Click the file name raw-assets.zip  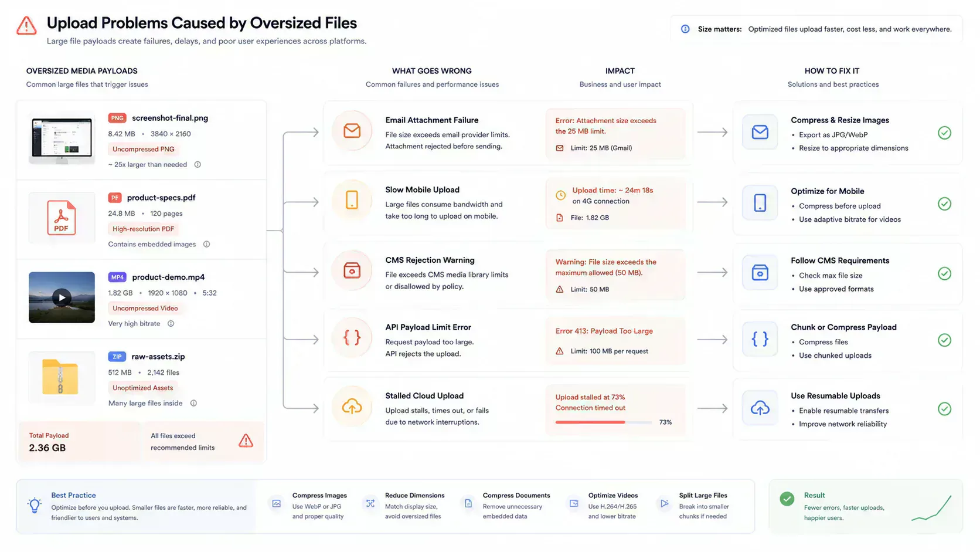point(158,357)
